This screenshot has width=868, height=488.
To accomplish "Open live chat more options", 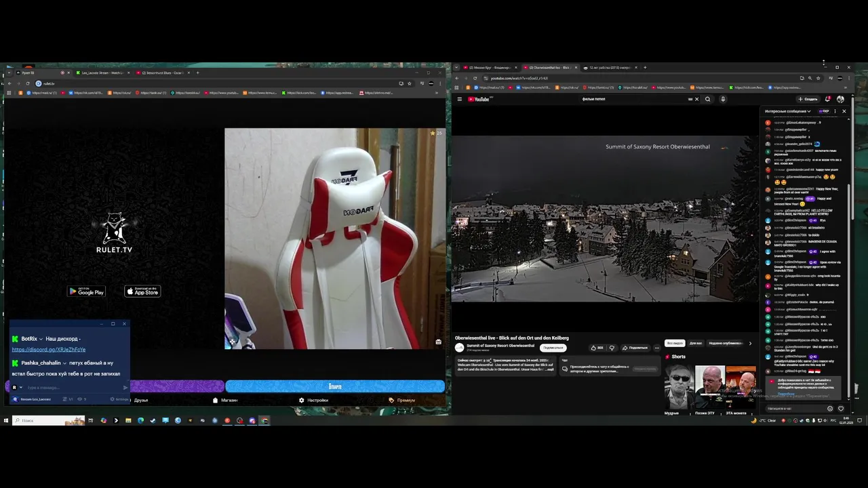I will pyautogui.click(x=835, y=111).
